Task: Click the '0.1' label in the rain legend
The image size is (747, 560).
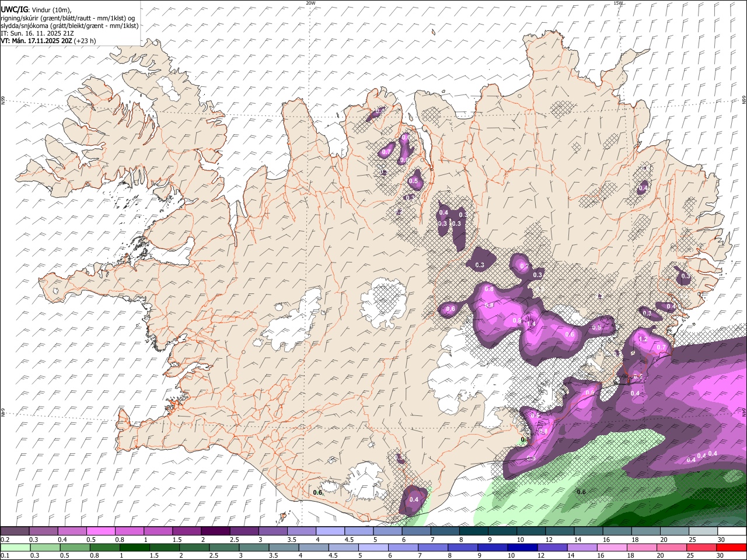Action: pyautogui.click(x=5, y=555)
